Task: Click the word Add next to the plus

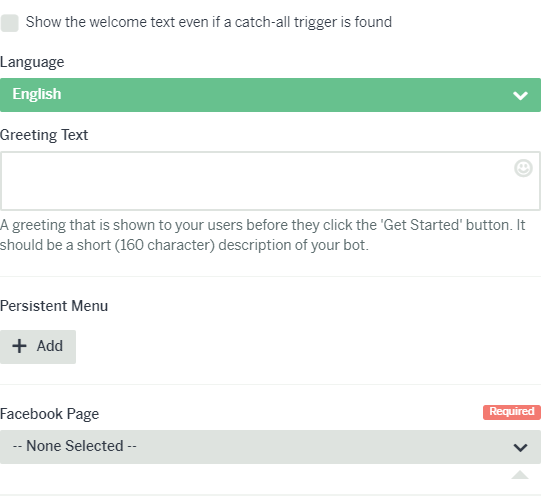Action: pos(50,346)
